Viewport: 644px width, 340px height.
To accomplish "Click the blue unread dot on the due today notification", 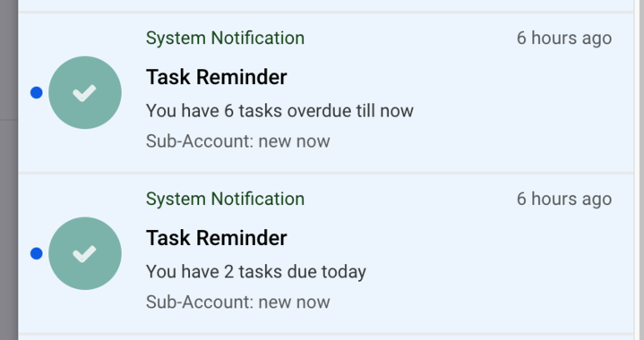I will [x=37, y=253].
